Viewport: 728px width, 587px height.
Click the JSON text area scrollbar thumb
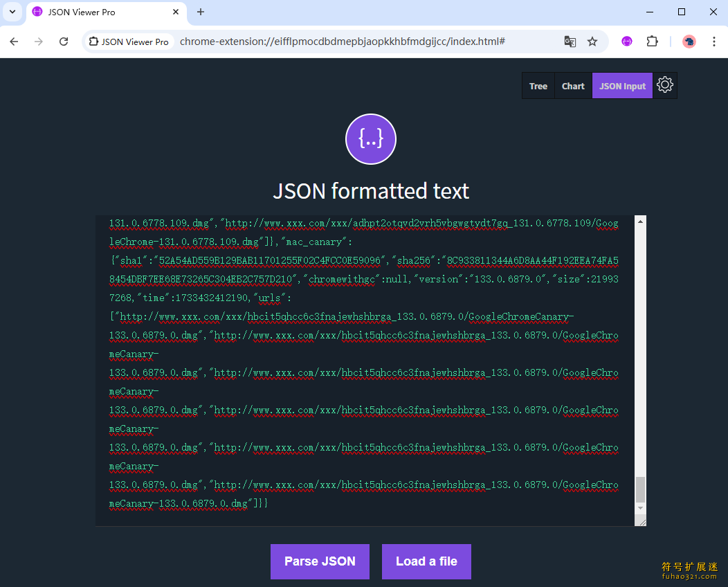coord(640,489)
